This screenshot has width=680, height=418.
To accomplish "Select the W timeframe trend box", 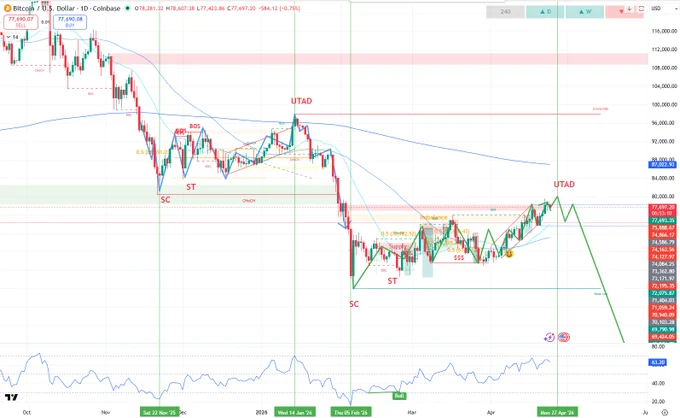I will point(585,12).
